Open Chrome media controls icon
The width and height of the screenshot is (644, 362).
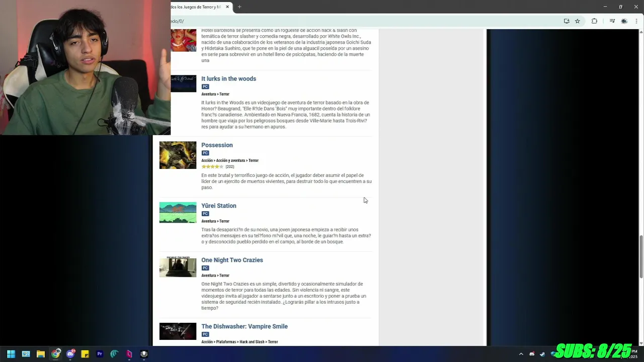[612, 21]
